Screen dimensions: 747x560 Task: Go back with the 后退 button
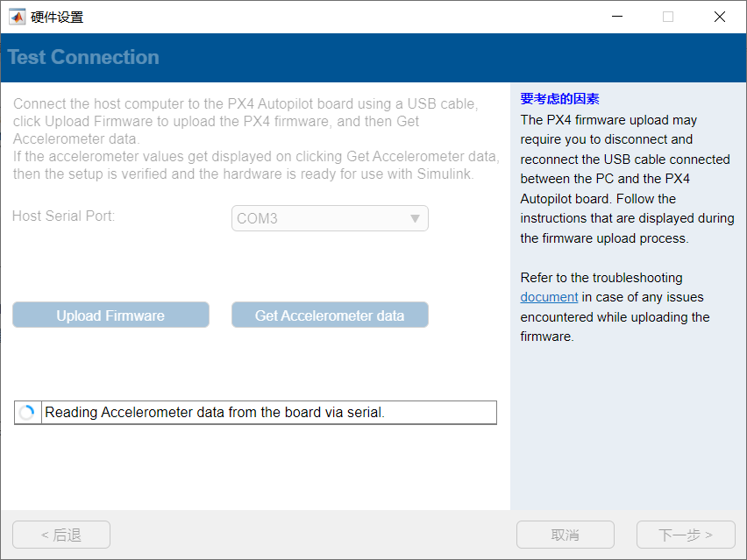61,535
